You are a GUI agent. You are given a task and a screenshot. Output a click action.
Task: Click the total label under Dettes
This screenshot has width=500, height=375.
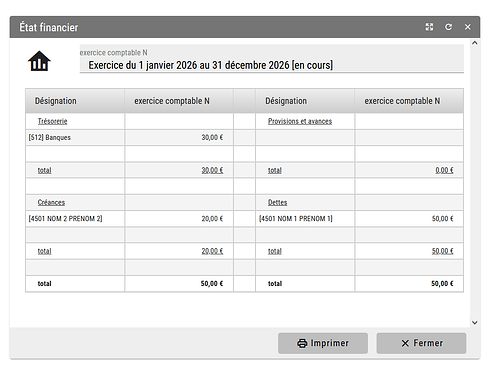pos(275,251)
